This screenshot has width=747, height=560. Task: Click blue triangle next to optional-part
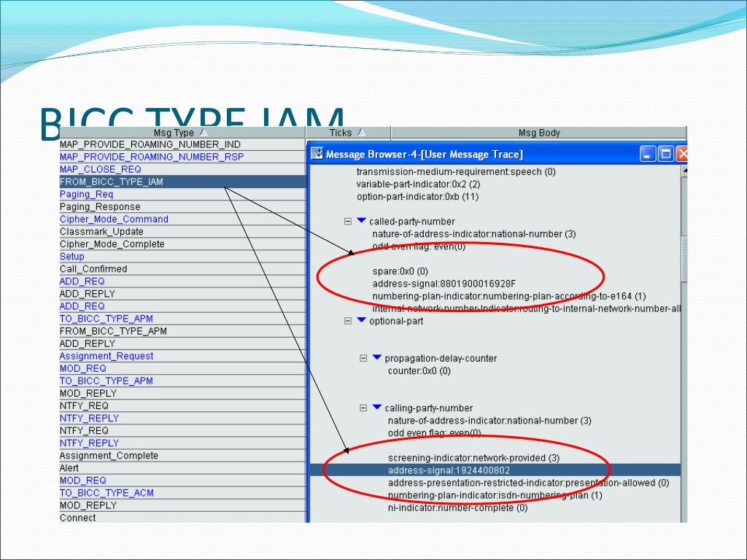point(361,320)
